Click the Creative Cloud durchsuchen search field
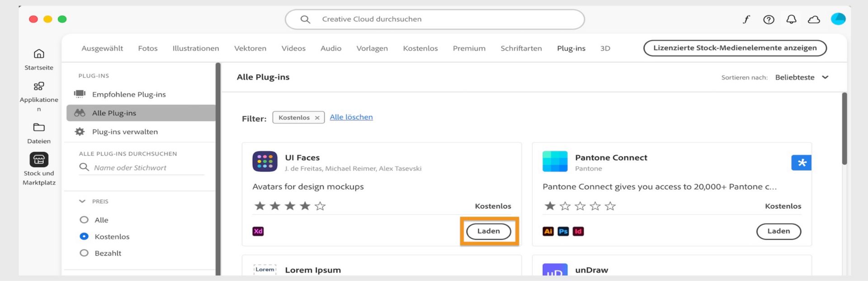The width and height of the screenshot is (868, 281). click(x=435, y=19)
